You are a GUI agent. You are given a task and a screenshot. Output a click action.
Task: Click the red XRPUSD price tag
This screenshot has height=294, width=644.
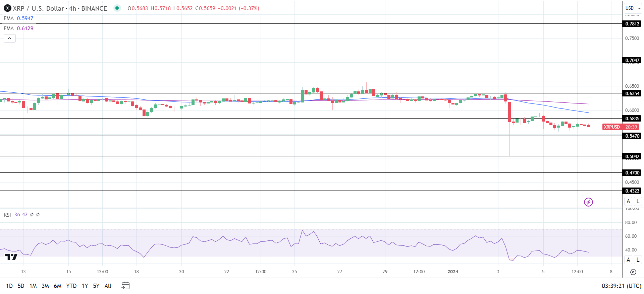tap(612, 127)
